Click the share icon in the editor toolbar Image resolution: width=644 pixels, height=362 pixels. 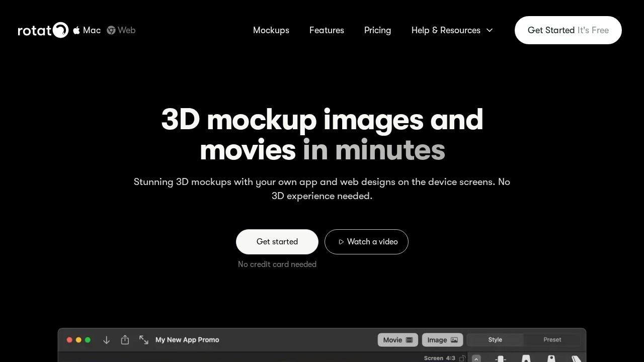point(125,340)
